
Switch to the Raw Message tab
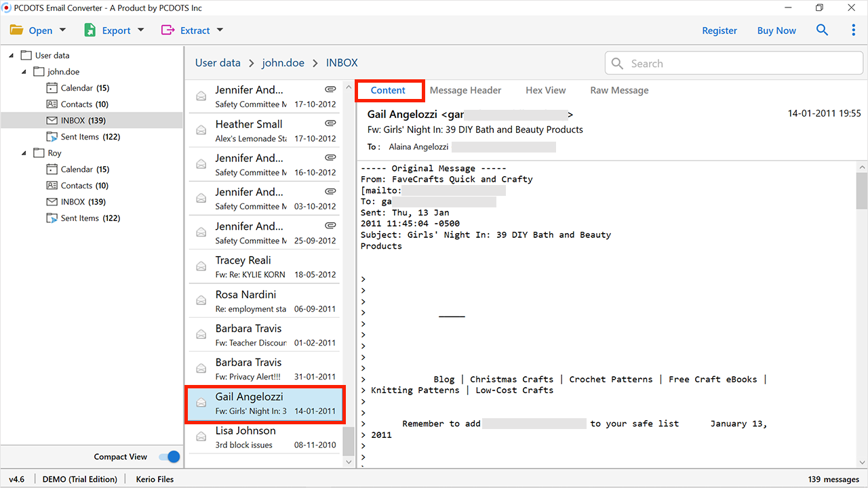click(x=619, y=90)
